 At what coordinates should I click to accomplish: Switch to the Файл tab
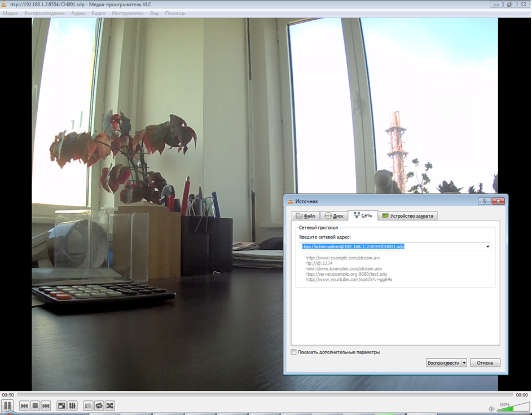pyautogui.click(x=305, y=215)
